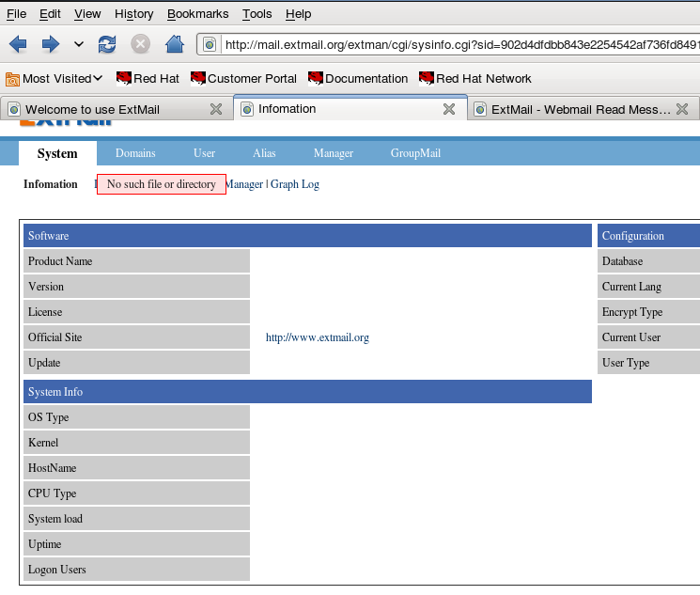Click the System load row label

tap(136, 519)
